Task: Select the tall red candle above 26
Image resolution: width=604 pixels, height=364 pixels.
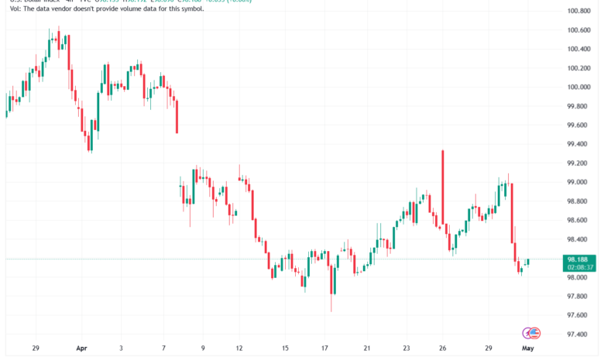Action: coord(443,187)
